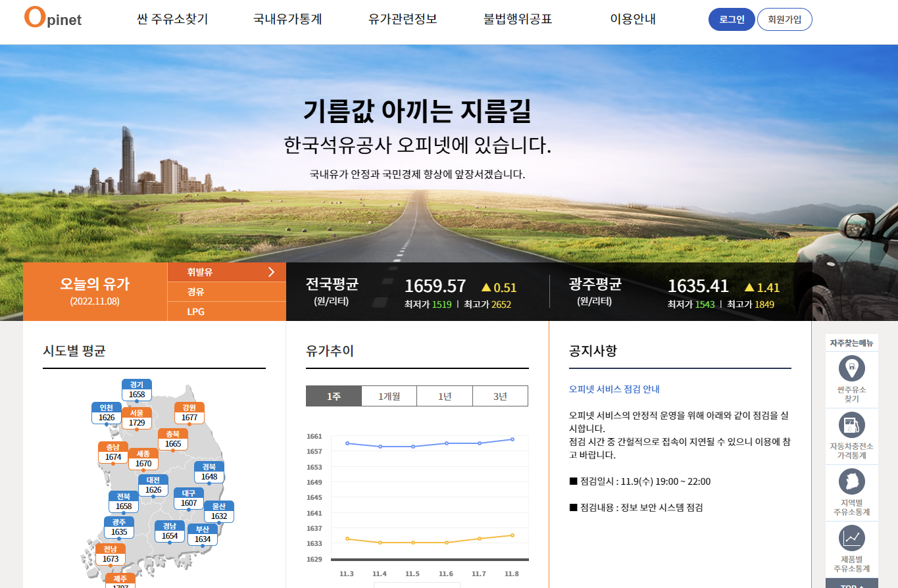Viewport: 898px width, 588px height.
Task: Switch the price trend chart to 1주
Action: coord(334,396)
